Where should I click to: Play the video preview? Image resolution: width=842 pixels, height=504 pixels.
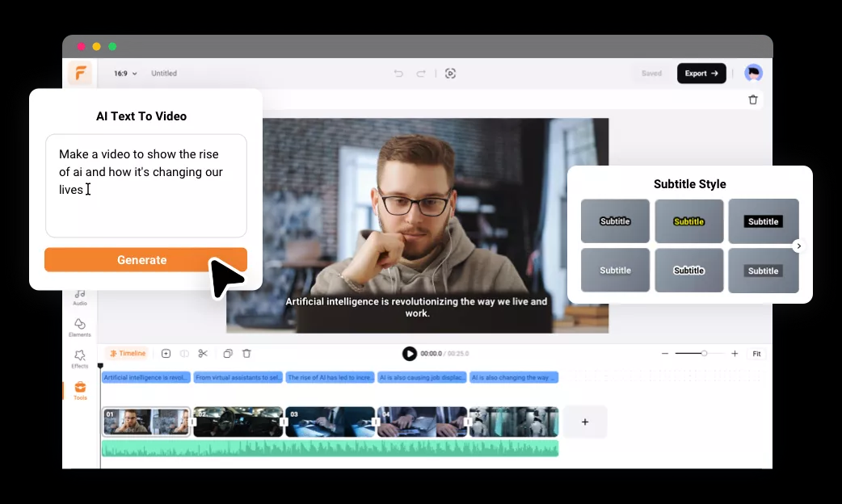point(409,353)
